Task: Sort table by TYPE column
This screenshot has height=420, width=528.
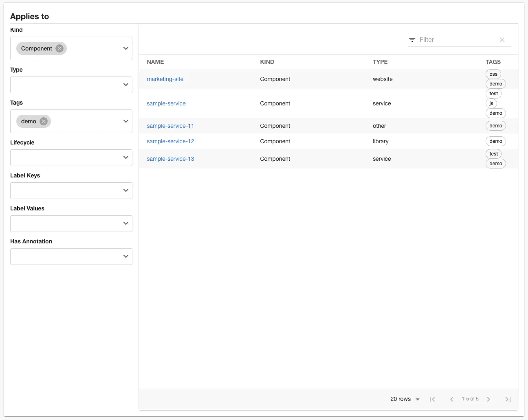Action: [x=380, y=62]
